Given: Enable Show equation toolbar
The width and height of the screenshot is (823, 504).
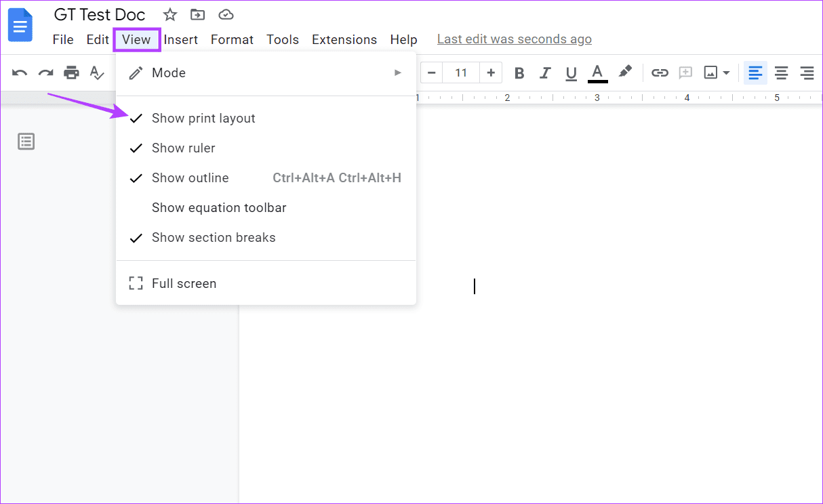Looking at the screenshot, I should (266, 208).
